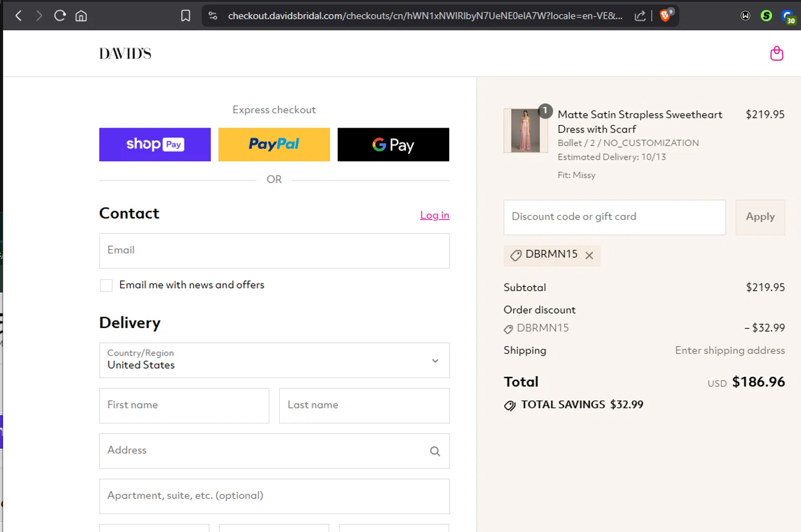Viewport: 801px width, 532px height.
Task: Click Discount code or gift card field
Action: point(615,217)
